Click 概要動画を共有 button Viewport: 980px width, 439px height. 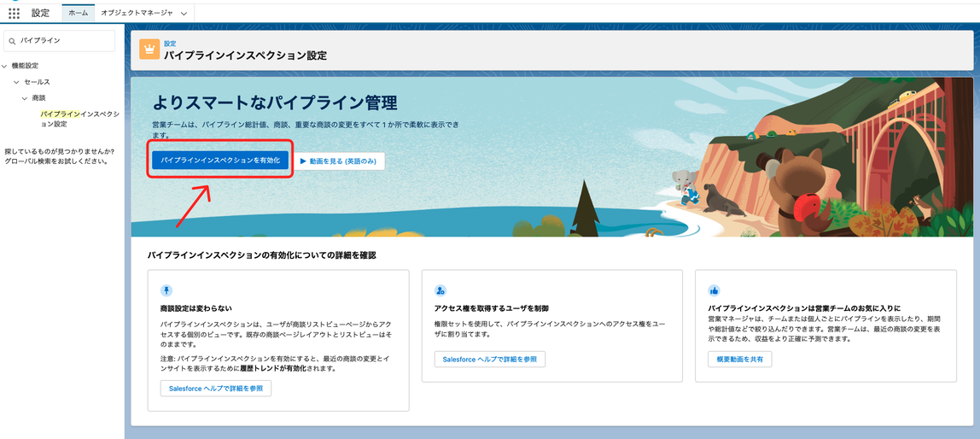pos(740,360)
